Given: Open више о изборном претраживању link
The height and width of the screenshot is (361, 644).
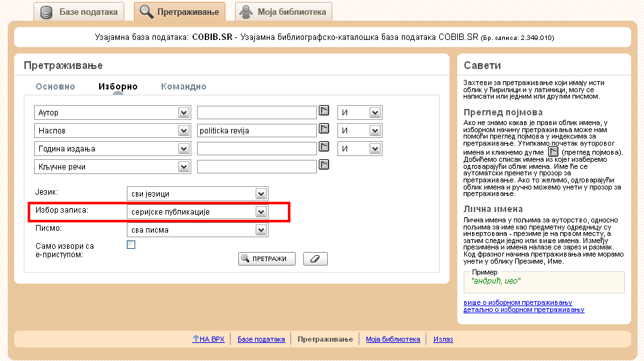Looking at the screenshot, I should (x=518, y=302).
